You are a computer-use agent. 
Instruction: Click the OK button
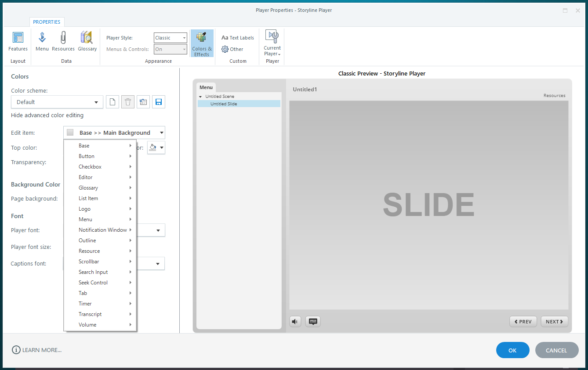tap(512, 350)
